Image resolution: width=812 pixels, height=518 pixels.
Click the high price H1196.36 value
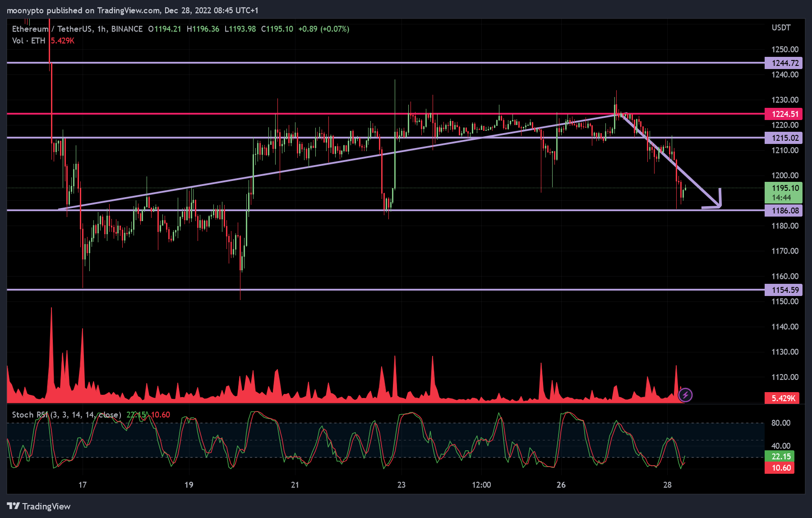coord(203,29)
